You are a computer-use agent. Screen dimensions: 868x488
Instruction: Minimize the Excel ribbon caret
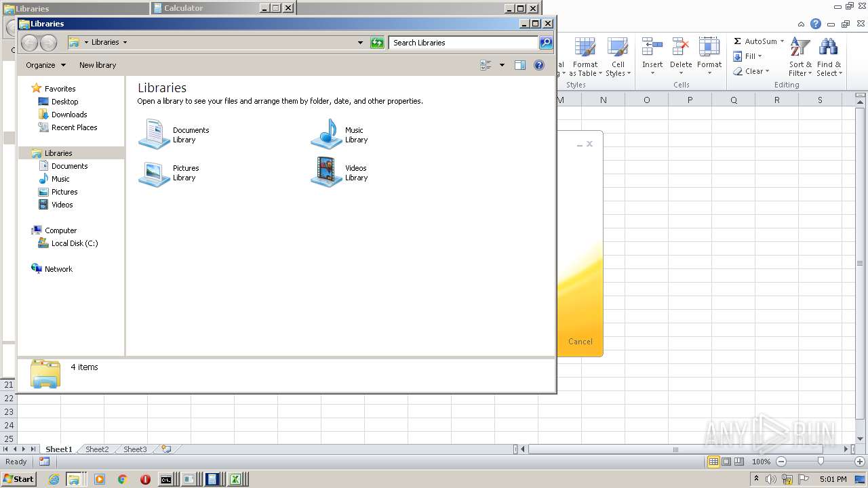801,24
